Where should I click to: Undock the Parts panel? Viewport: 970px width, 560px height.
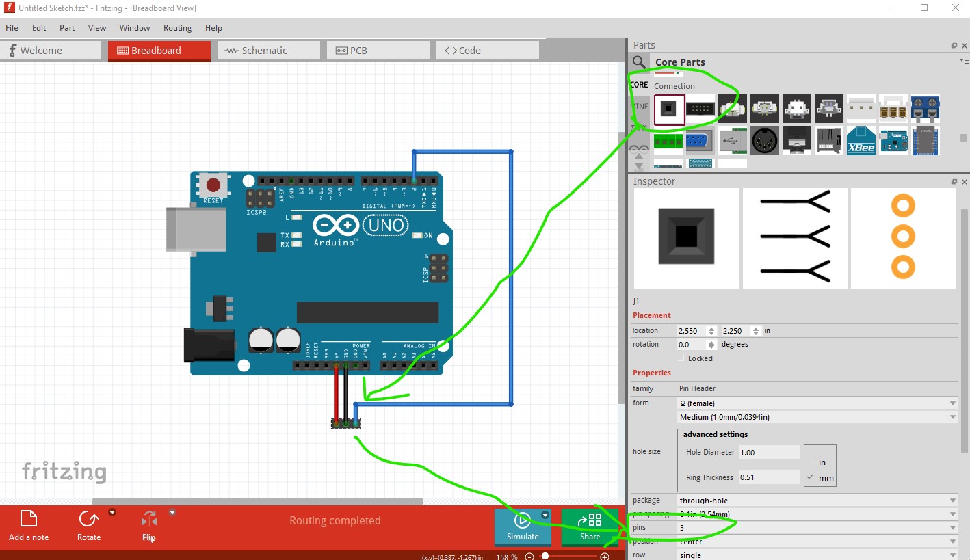point(954,45)
